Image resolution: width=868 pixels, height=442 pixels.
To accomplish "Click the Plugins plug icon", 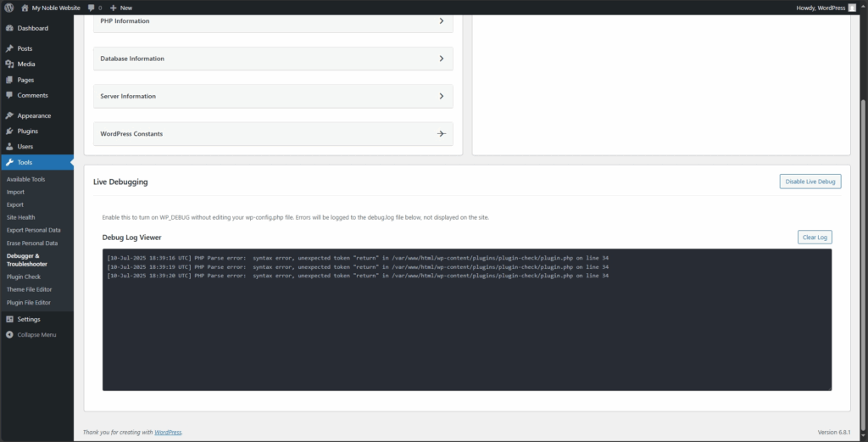I will point(9,131).
